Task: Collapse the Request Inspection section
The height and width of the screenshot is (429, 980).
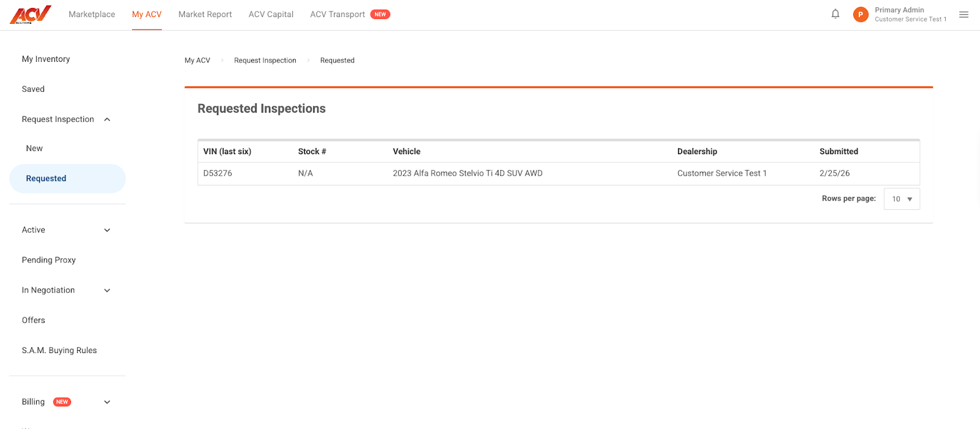Action: [x=107, y=119]
